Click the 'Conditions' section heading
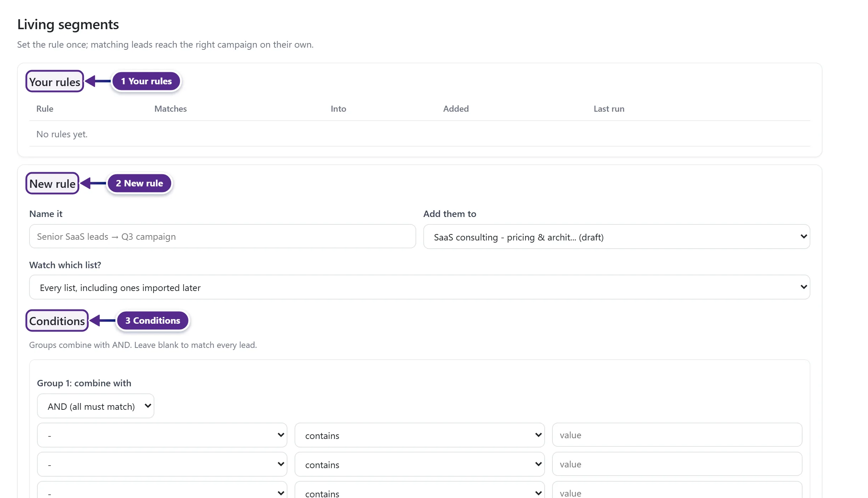Viewport: 868px width, 498px height. [x=57, y=321]
